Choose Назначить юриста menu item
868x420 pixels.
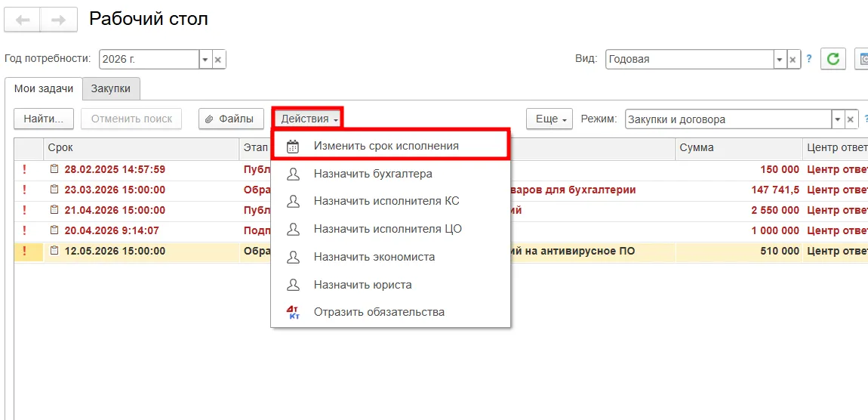[390, 285]
